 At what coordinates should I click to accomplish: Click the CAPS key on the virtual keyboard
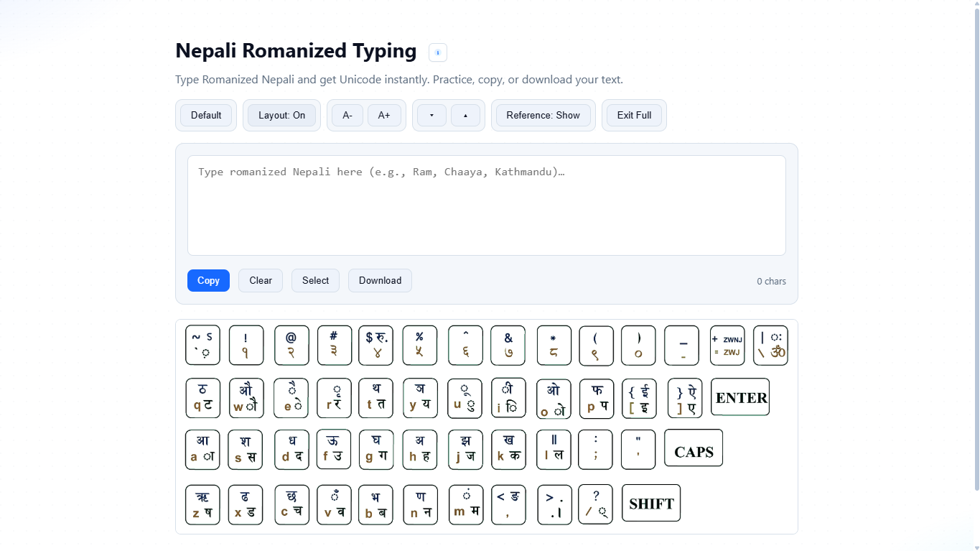(x=692, y=448)
